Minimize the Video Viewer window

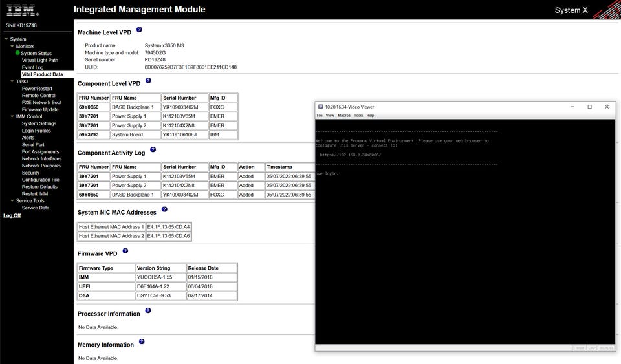pos(572,107)
